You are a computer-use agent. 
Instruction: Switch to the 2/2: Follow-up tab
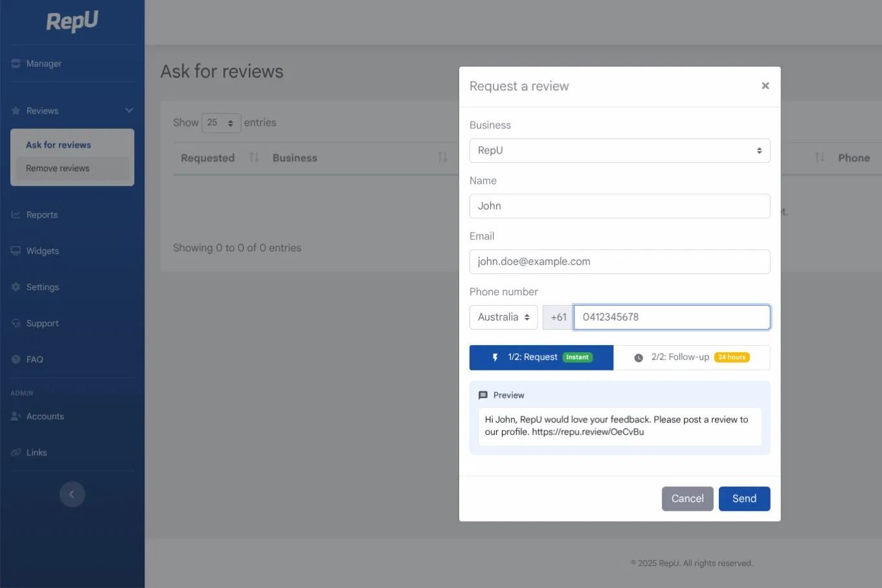click(692, 357)
